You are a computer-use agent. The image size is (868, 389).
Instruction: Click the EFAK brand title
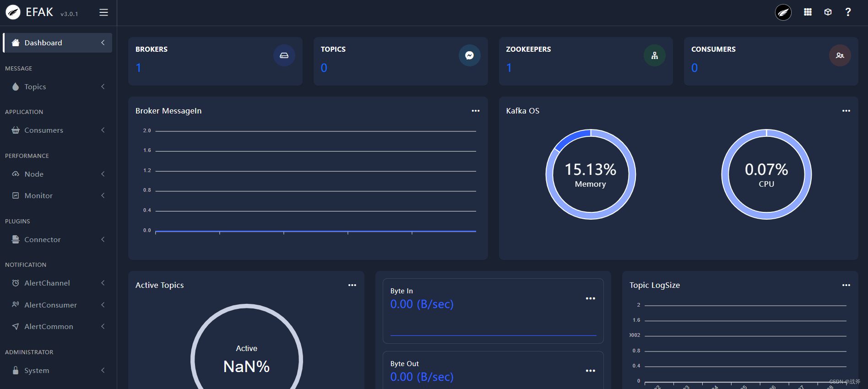click(39, 12)
